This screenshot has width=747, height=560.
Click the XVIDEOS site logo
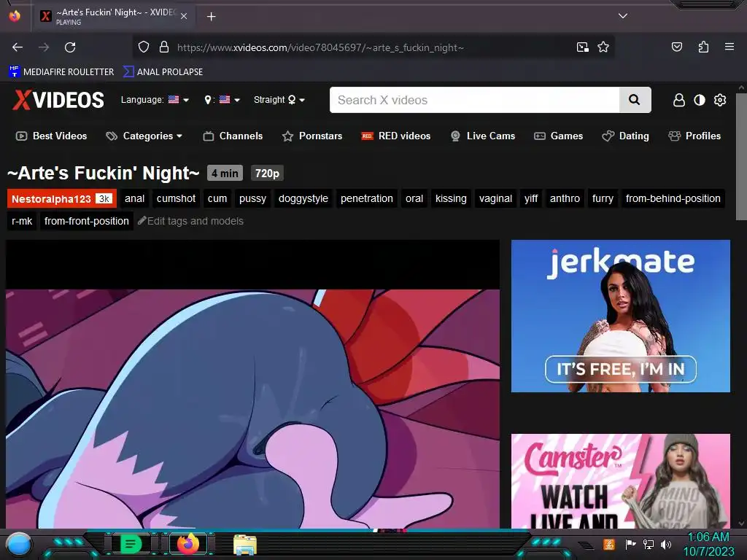click(x=58, y=100)
